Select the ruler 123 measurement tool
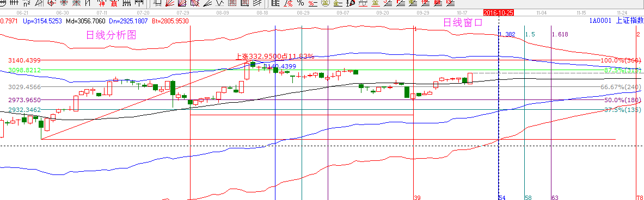Viewport: 644px width, 200px height. tap(126, 3)
